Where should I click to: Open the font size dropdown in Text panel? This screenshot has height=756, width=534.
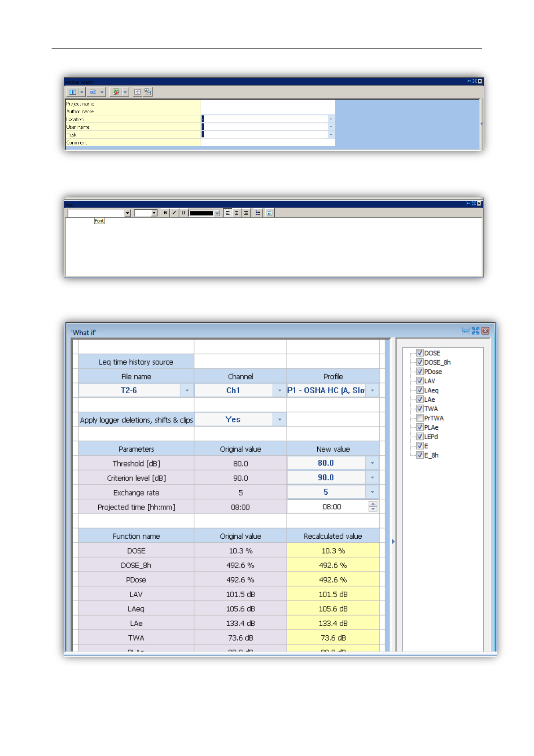coord(154,213)
